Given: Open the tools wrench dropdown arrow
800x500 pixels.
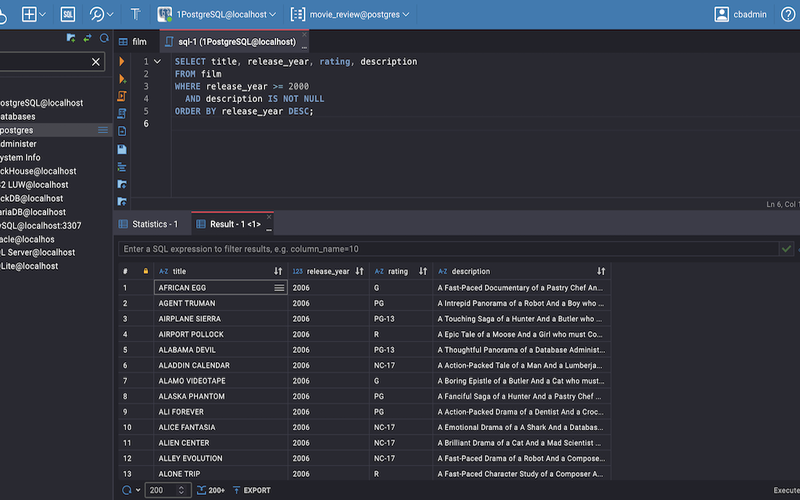Looking at the screenshot, I should point(110,14).
